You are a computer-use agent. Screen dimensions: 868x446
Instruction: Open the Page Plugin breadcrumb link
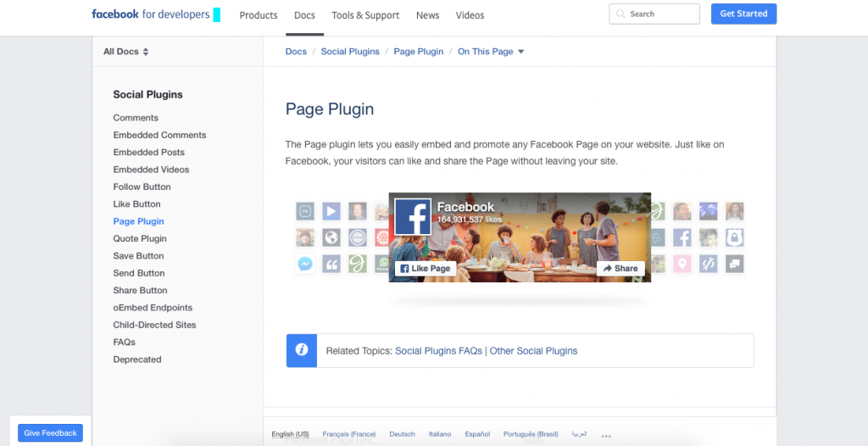pos(419,52)
